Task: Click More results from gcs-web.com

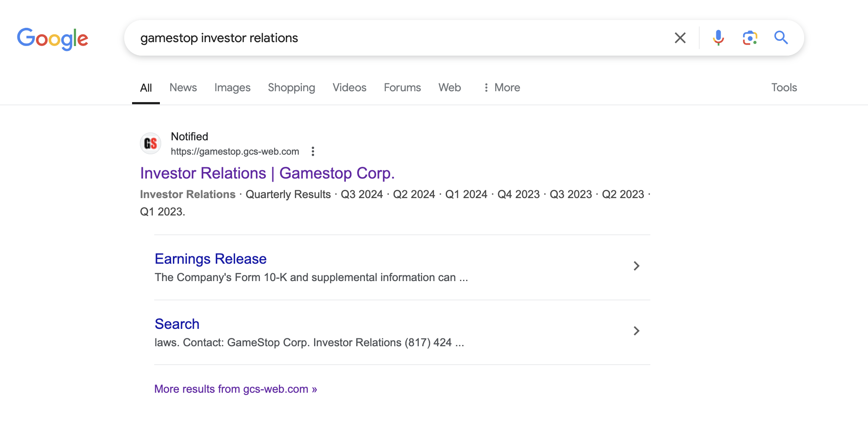Action: pyautogui.click(x=235, y=389)
